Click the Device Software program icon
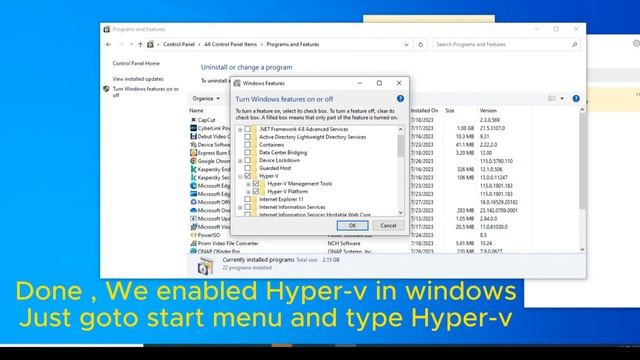This screenshot has height=360, width=640. coord(193,144)
